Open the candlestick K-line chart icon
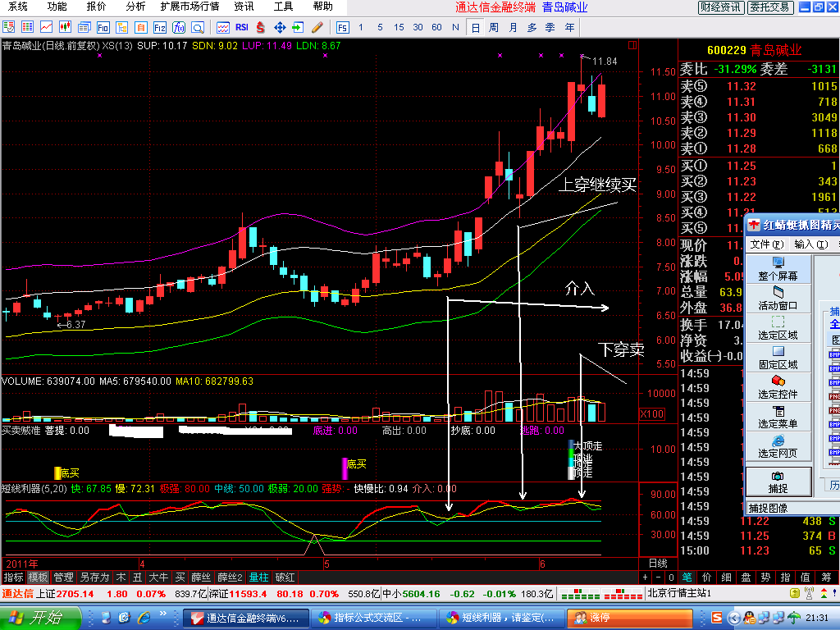This screenshot has height=630, width=840. [65, 27]
